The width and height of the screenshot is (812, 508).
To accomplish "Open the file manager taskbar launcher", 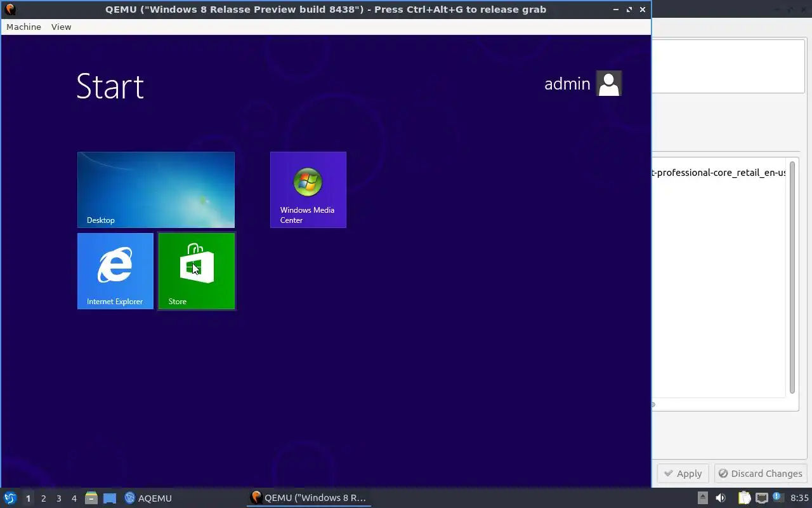I will [x=91, y=498].
